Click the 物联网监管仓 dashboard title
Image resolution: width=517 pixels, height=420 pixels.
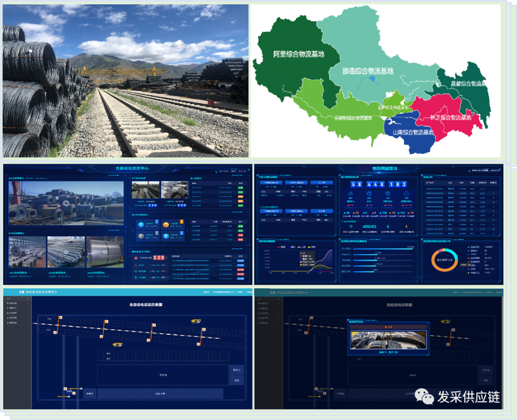pyautogui.click(x=385, y=168)
